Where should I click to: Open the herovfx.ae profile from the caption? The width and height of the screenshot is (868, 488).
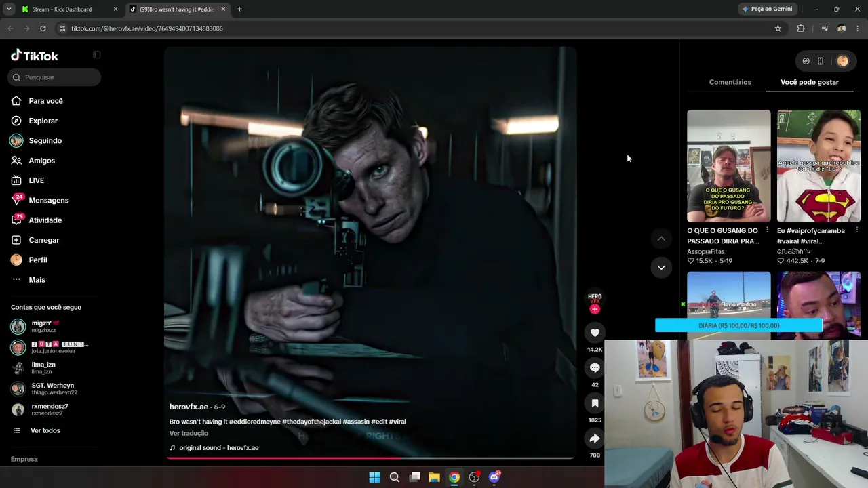(x=189, y=407)
